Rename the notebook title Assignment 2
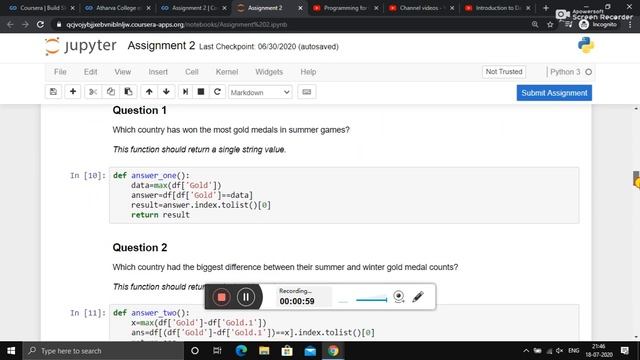 point(161,45)
